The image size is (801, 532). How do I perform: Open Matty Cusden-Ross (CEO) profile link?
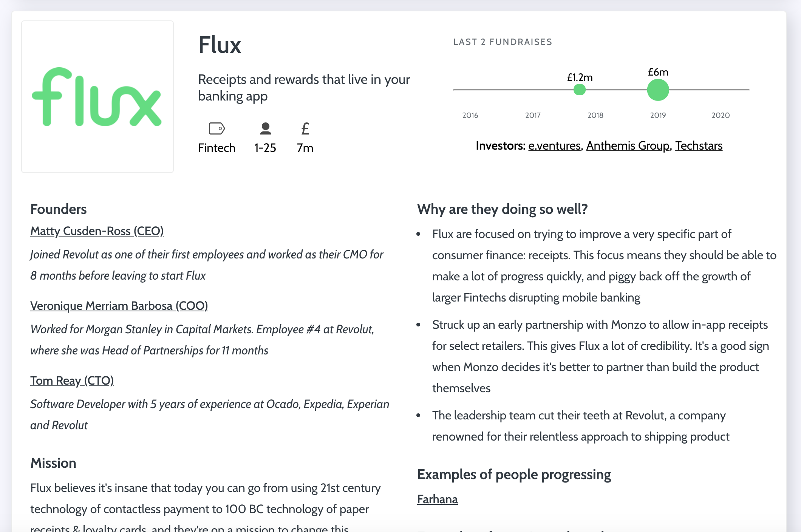pos(97,231)
